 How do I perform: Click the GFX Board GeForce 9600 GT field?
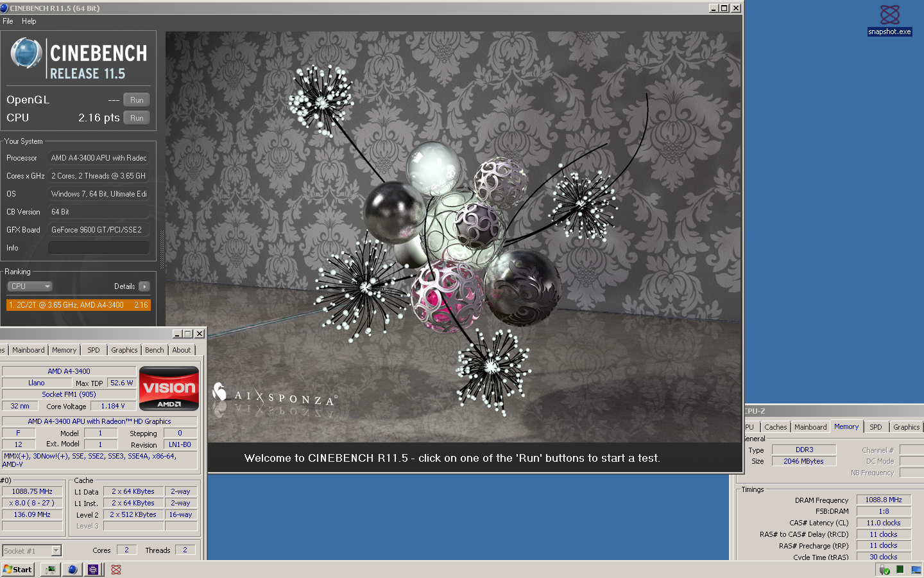[x=99, y=230]
